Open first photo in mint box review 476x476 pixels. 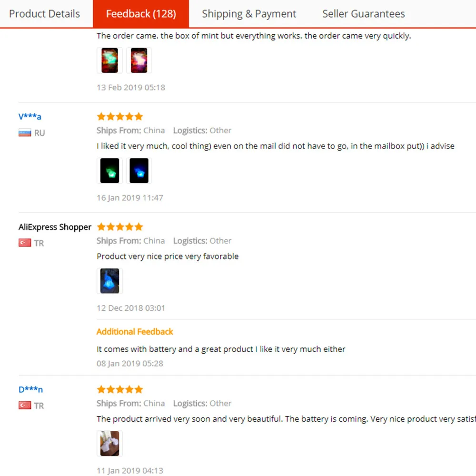pos(109,60)
